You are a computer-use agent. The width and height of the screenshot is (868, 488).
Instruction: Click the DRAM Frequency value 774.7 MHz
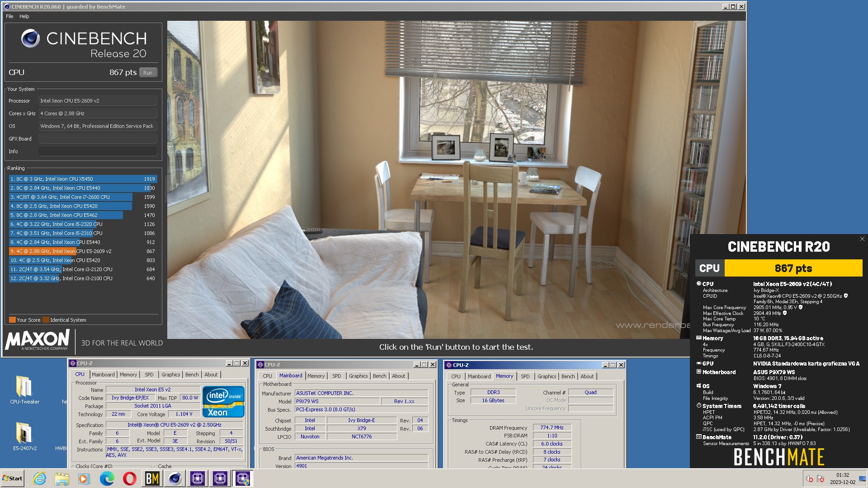tap(552, 427)
